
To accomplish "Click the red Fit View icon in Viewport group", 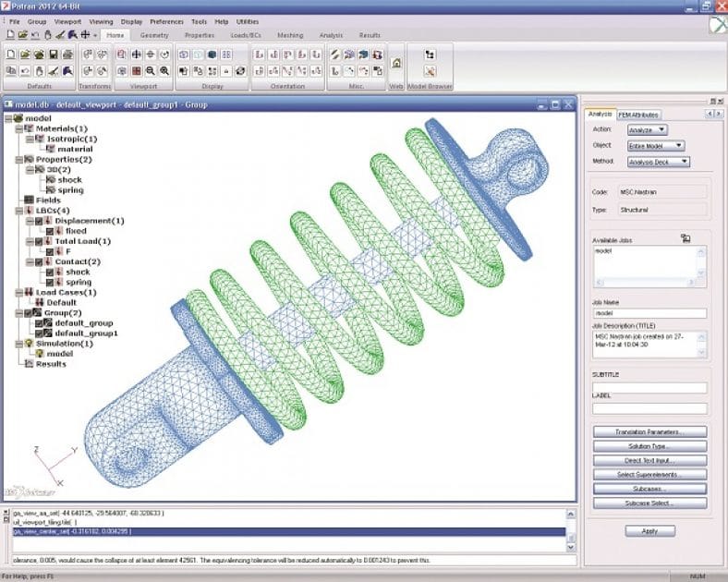I will pyautogui.click(x=136, y=71).
